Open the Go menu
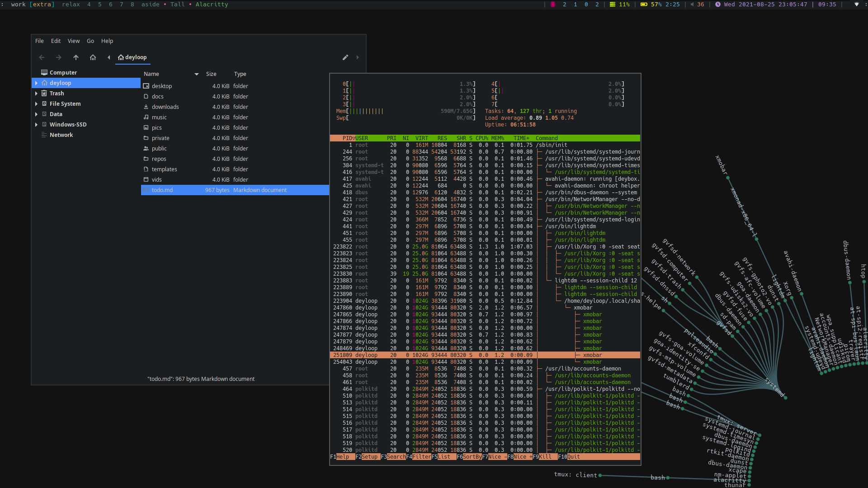The width and height of the screenshot is (868, 488). click(90, 41)
